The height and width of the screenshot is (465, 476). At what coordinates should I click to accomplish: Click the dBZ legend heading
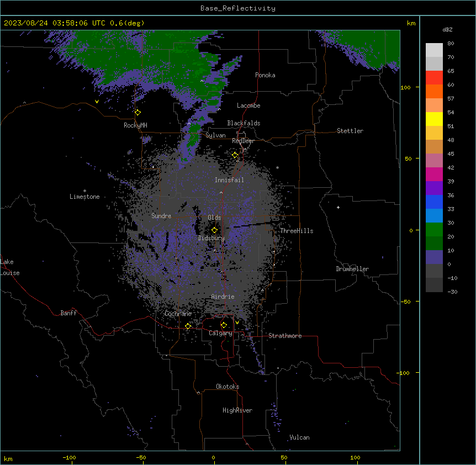click(447, 30)
